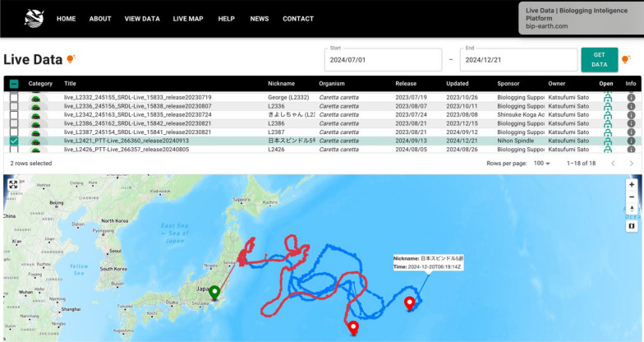The image size is (644, 342).
Task: Go to the previous table page
Action: click(x=612, y=164)
